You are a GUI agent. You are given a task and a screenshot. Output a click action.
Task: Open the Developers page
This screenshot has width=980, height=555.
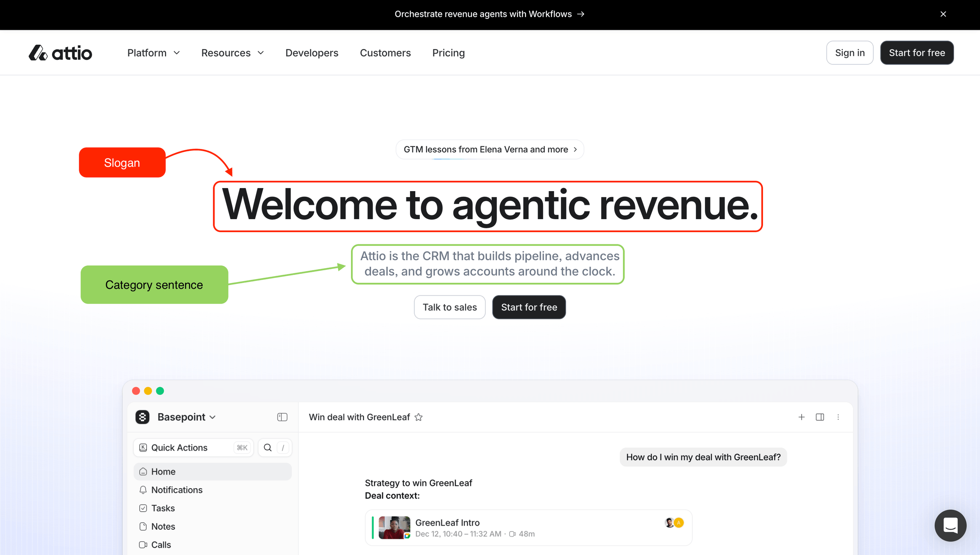(312, 53)
